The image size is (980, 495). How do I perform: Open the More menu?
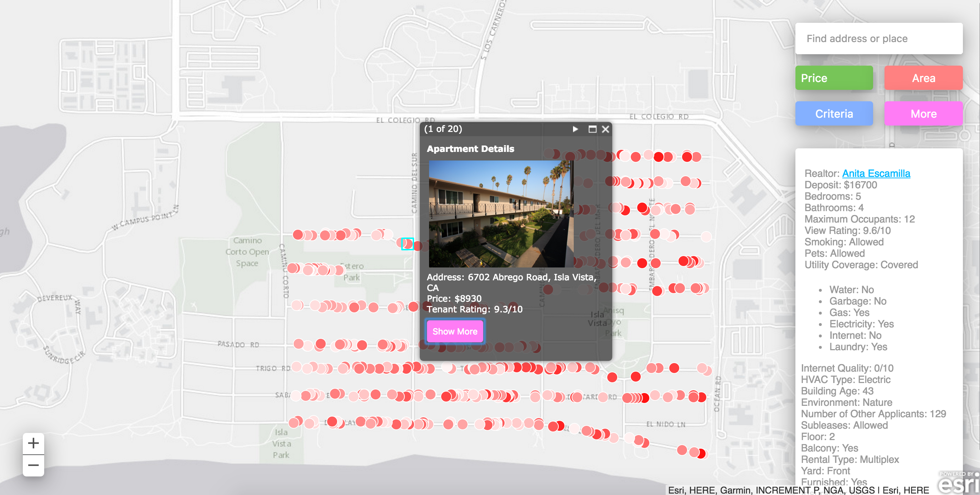click(923, 114)
